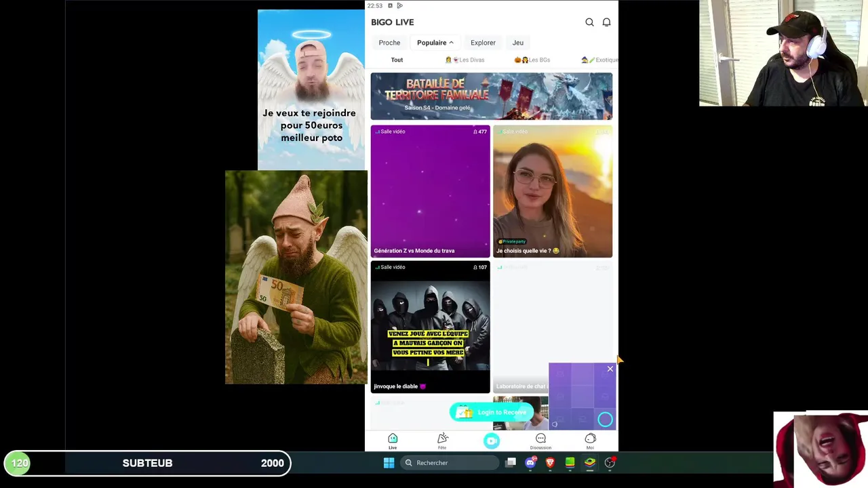Image resolution: width=868 pixels, height=488 pixels.
Task: Open Je choisis quelle vie stream
Action: pyautogui.click(x=553, y=191)
